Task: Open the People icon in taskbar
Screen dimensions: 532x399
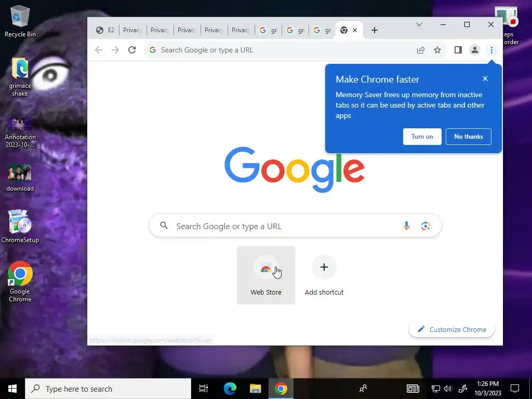Action: click(x=363, y=389)
